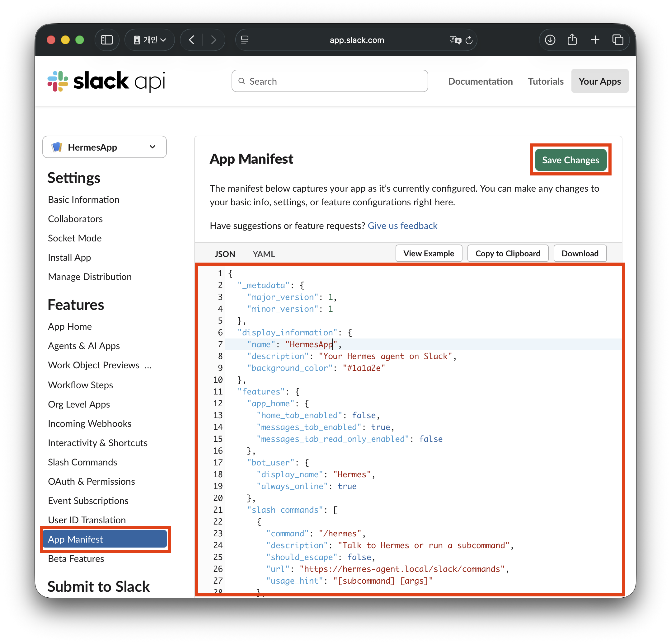Click the green Save Changes button
Screen dimensions: 671x644
570,160
